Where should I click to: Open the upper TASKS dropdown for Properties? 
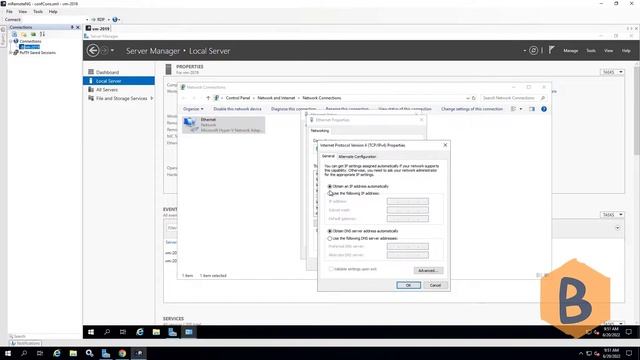coord(613,72)
